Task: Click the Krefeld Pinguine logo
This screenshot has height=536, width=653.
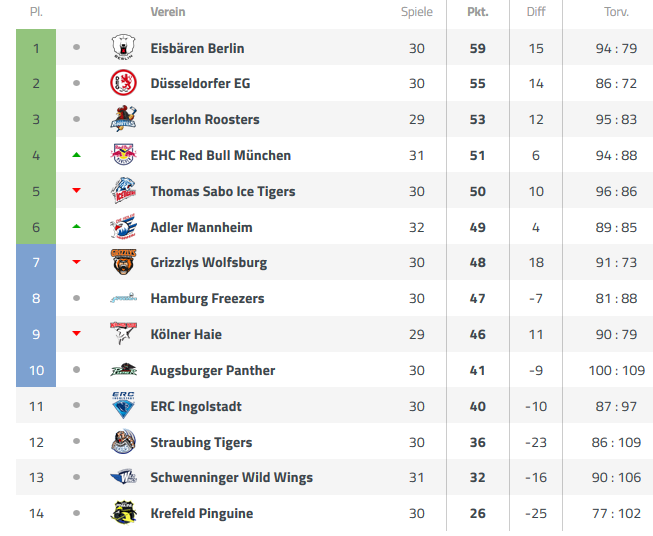Action: coord(123,513)
